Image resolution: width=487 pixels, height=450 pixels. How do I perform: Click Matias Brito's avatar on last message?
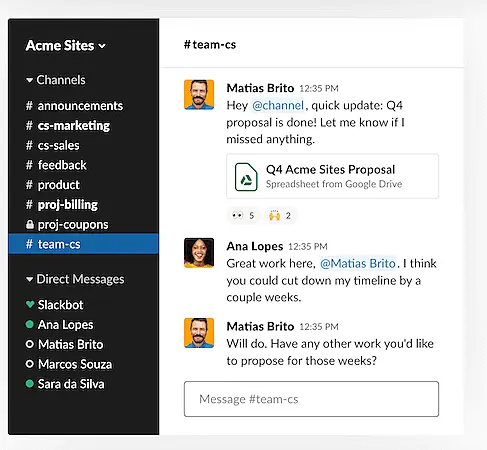coord(199,333)
